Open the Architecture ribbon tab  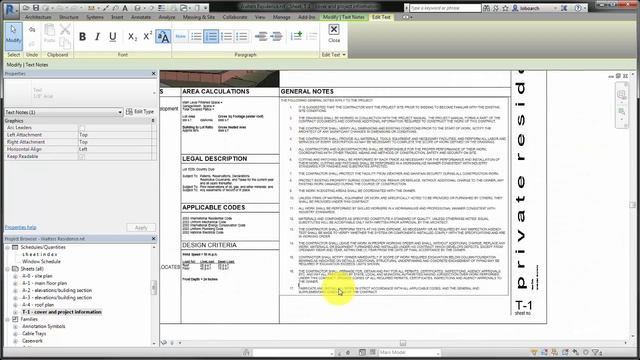click(x=38, y=17)
